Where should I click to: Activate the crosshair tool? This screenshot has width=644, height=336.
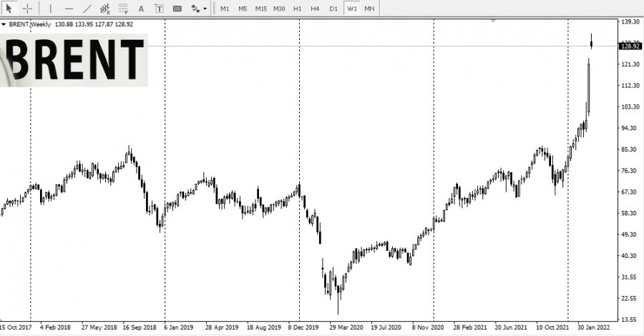[x=27, y=8]
